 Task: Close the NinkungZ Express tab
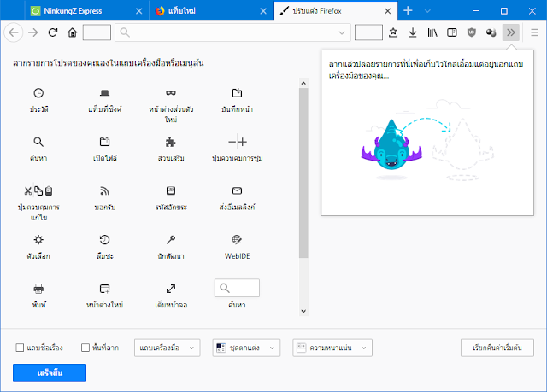(138, 11)
